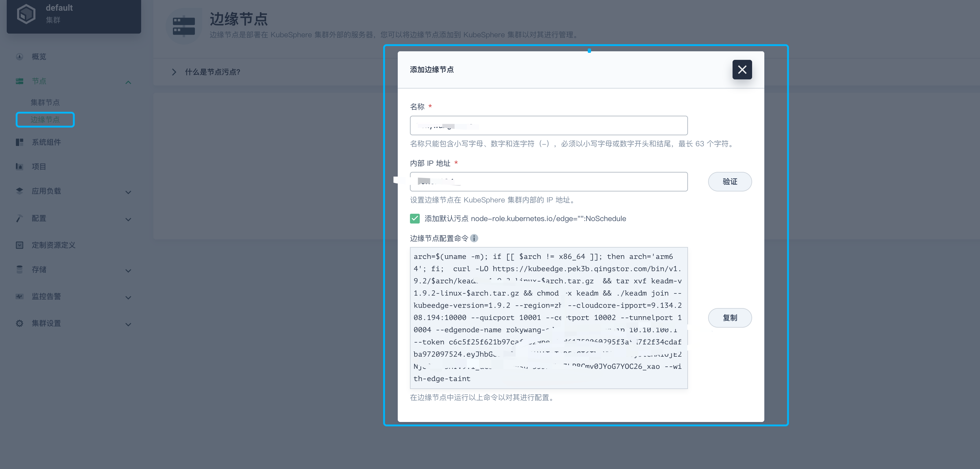
Task: Close the 添加边缘节点 dialog
Action: (x=742, y=70)
